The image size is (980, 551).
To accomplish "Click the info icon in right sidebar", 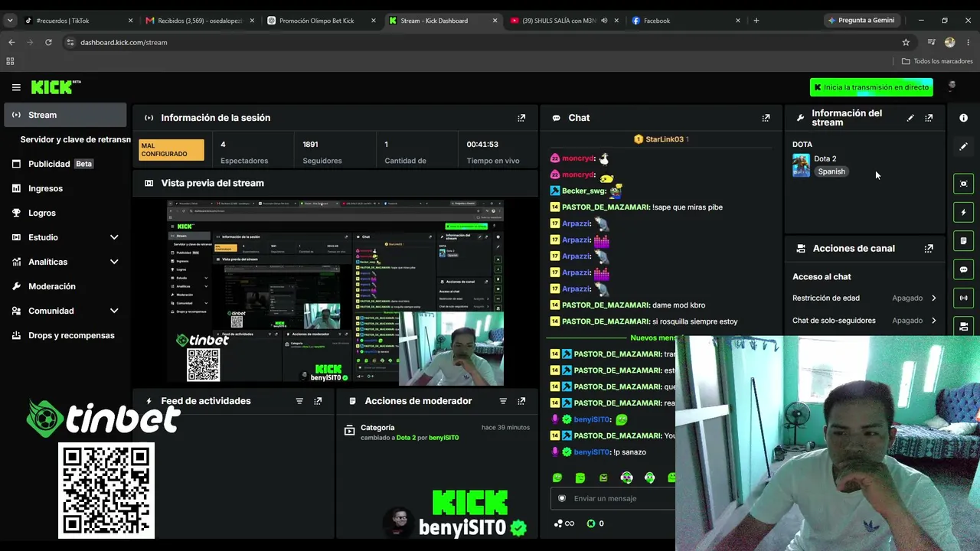I will pos(963,118).
